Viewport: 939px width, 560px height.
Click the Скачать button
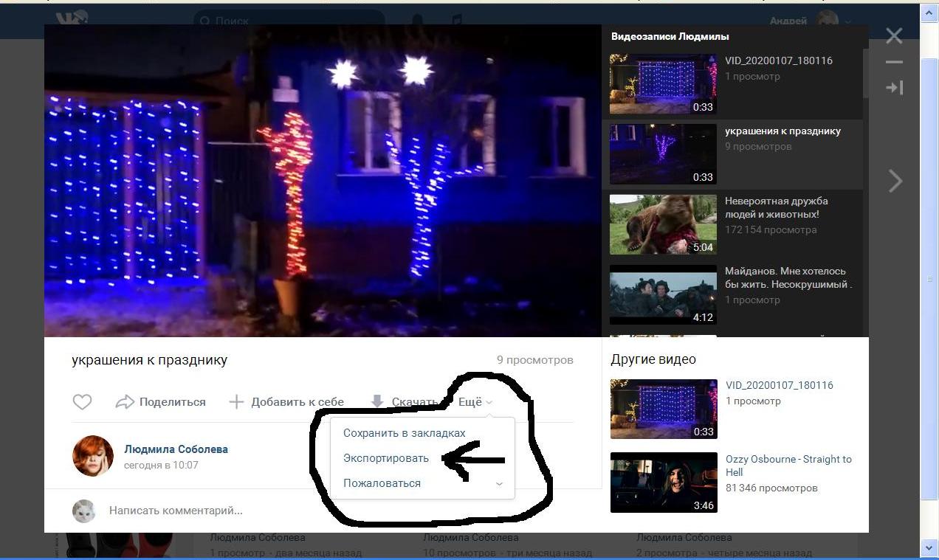click(406, 402)
